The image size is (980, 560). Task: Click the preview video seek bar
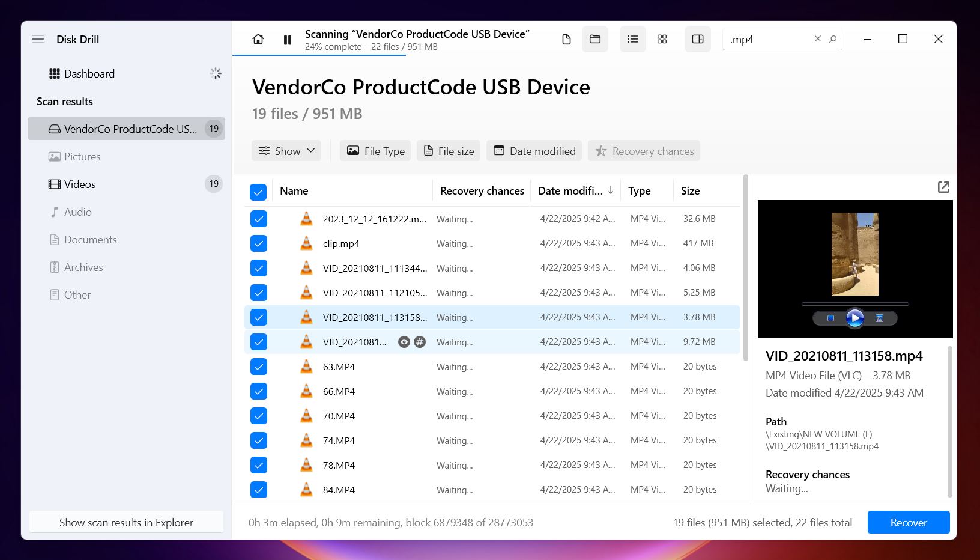855,304
